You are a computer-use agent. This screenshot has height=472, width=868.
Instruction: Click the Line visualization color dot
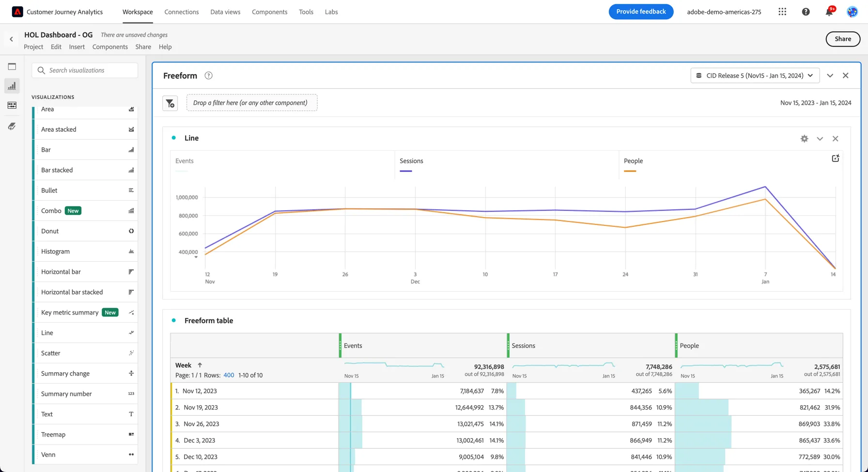(174, 138)
